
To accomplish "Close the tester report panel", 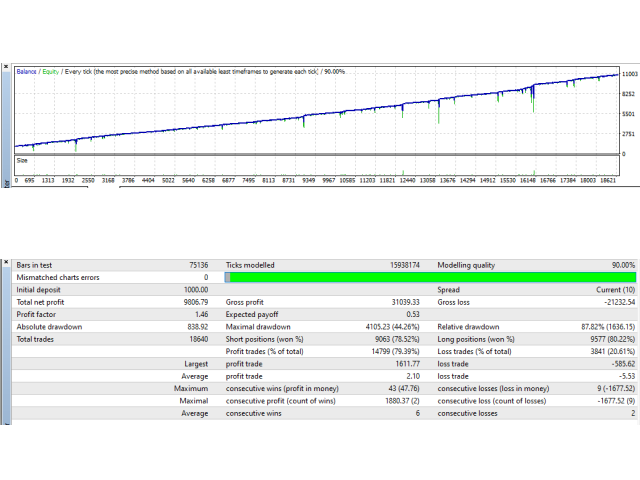I will coord(6,262).
